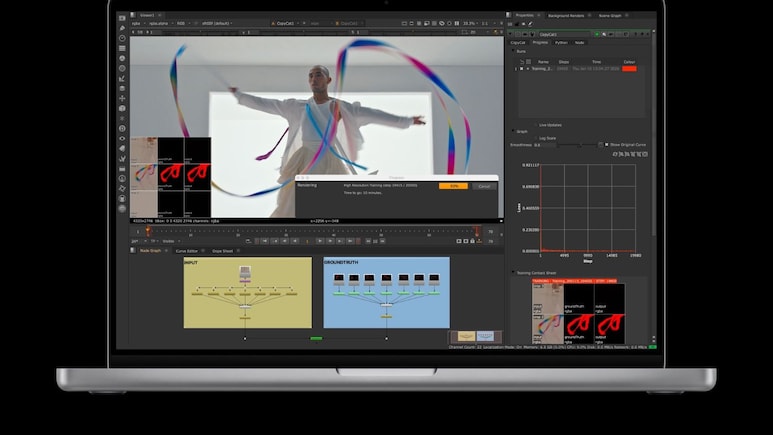
Task: Toggle the Training run row checkbox
Action: [522, 69]
